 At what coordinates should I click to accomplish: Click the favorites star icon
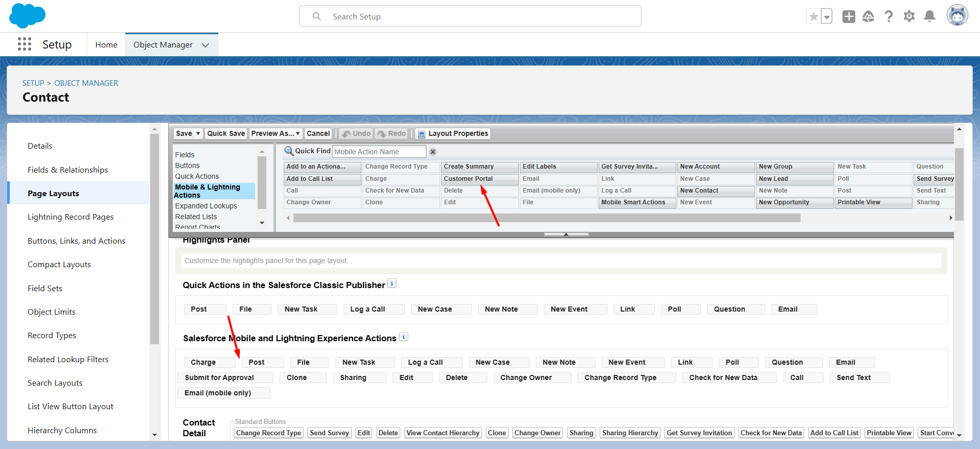(x=813, y=16)
